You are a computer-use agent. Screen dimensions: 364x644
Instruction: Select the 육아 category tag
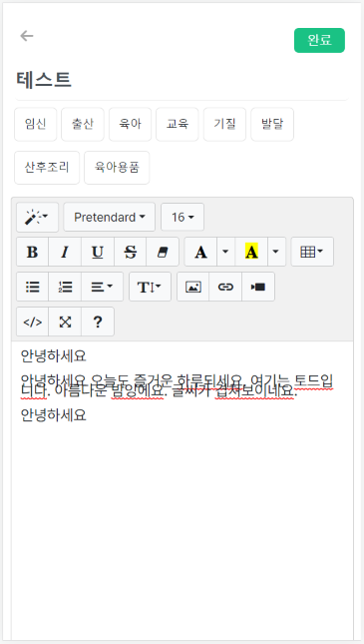(130, 124)
